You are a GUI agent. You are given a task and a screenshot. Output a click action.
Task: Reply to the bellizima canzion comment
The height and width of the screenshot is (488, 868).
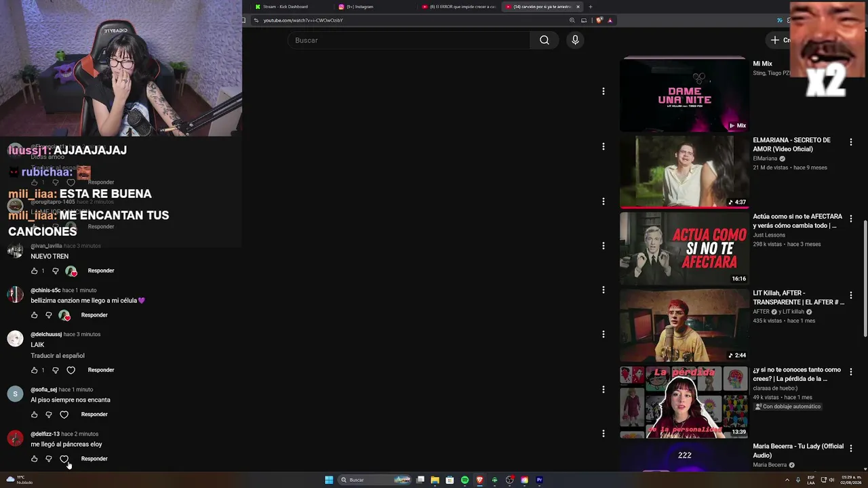point(94,315)
